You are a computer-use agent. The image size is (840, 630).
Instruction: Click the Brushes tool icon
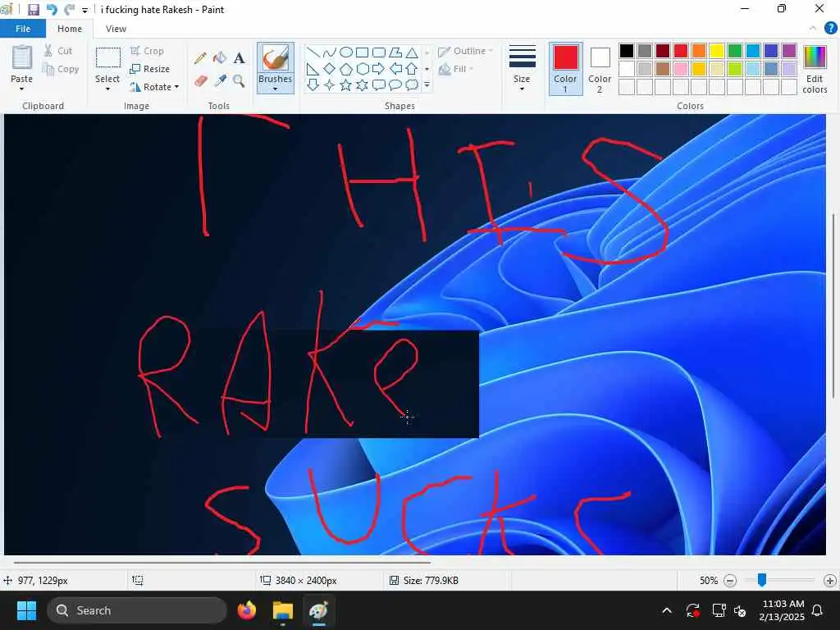pyautogui.click(x=276, y=58)
